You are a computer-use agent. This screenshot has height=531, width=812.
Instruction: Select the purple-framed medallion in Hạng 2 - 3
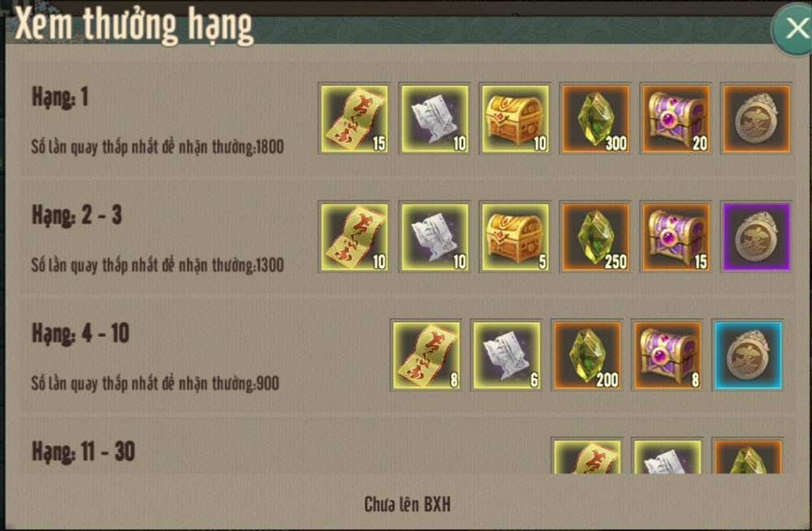pyautogui.click(x=757, y=237)
